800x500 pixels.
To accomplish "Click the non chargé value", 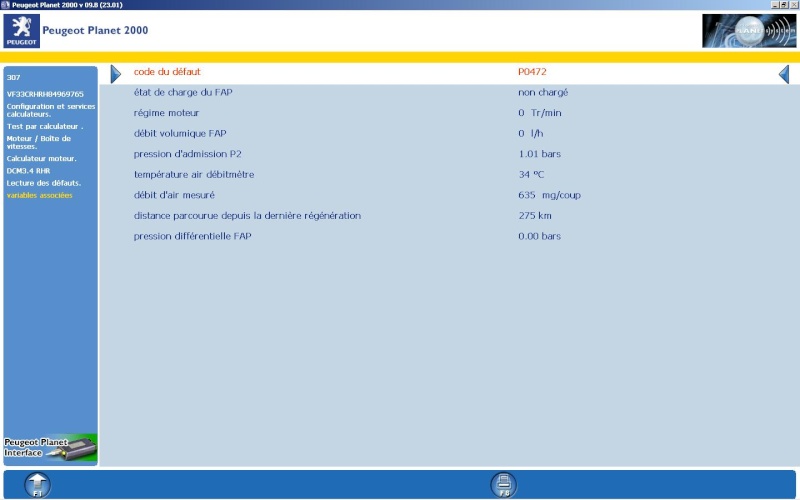I will point(543,92).
